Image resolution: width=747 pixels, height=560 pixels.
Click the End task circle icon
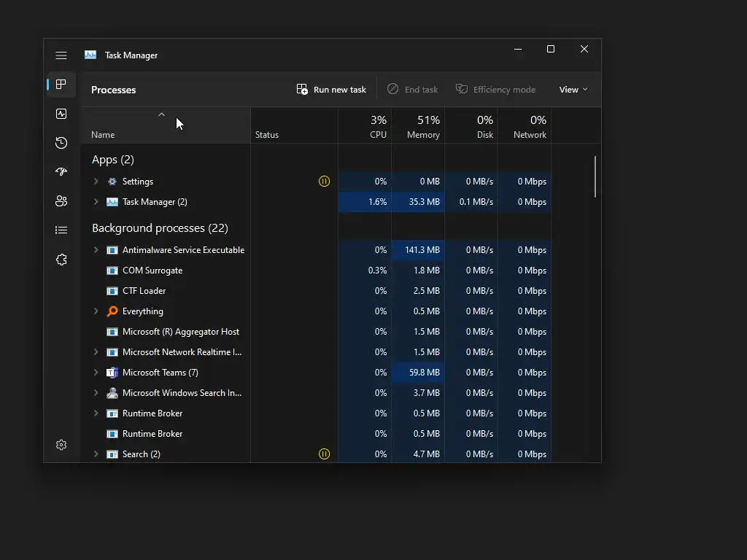[x=392, y=89]
